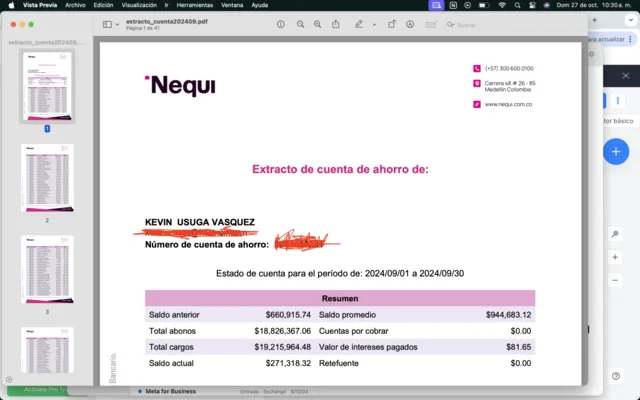The width and height of the screenshot is (640, 400).
Task: Zoom in using the magnifier plus icon
Action: pyautogui.click(x=318, y=23)
